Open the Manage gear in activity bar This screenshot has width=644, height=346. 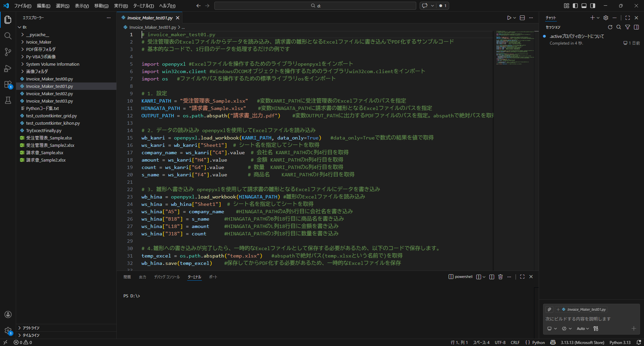8,331
